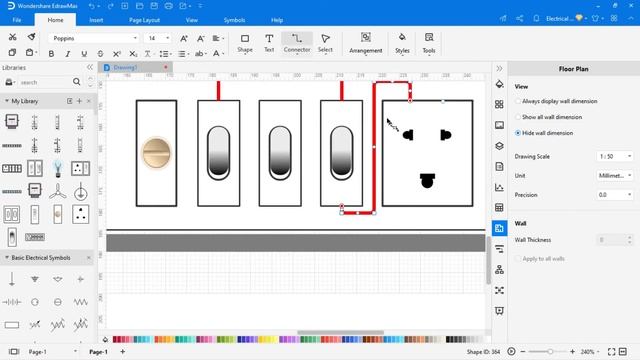
Task: Increase font size with A+ icon
Action: [x=184, y=38]
